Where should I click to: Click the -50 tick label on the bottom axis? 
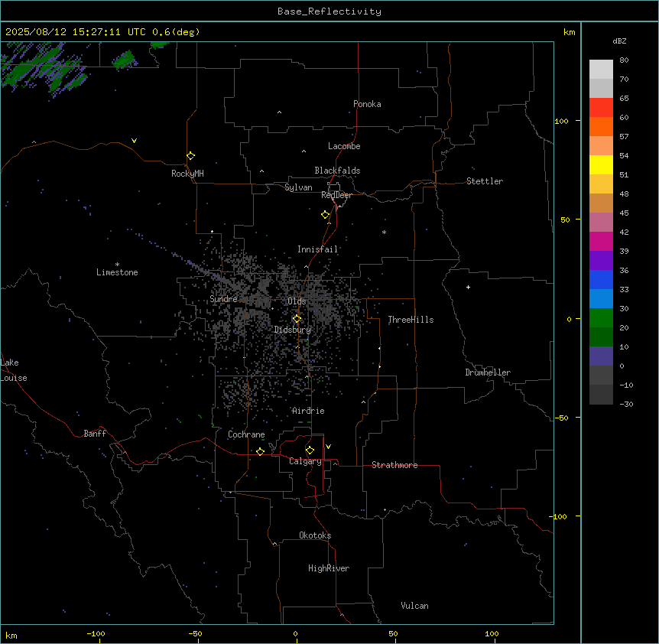195,633
